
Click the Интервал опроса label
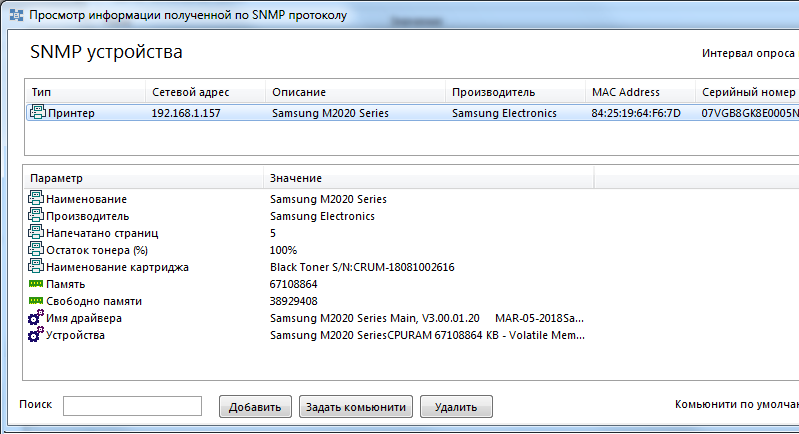tap(748, 53)
